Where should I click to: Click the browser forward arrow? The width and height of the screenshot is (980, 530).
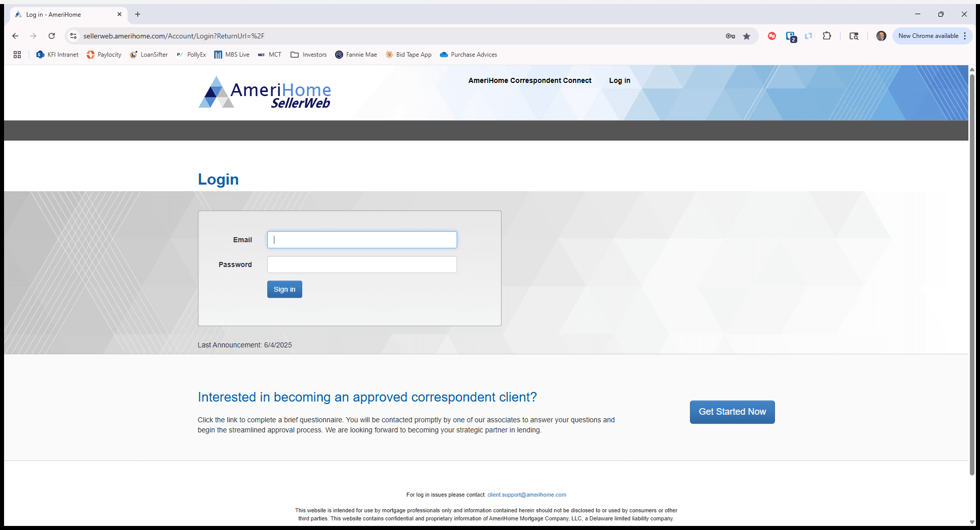point(33,36)
